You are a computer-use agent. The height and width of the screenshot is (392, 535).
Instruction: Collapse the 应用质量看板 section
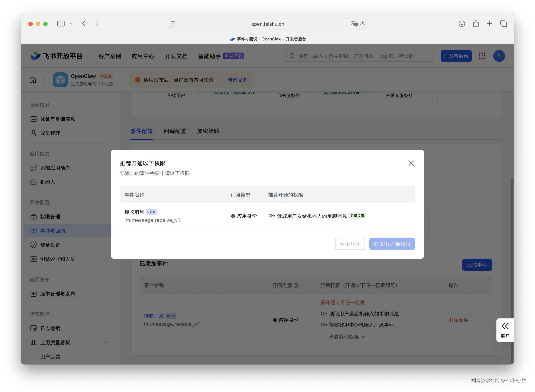(x=106, y=342)
